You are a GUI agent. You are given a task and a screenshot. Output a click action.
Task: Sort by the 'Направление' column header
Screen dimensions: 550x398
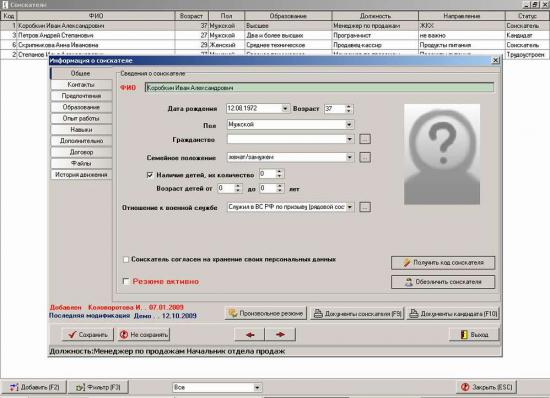point(462,16)
